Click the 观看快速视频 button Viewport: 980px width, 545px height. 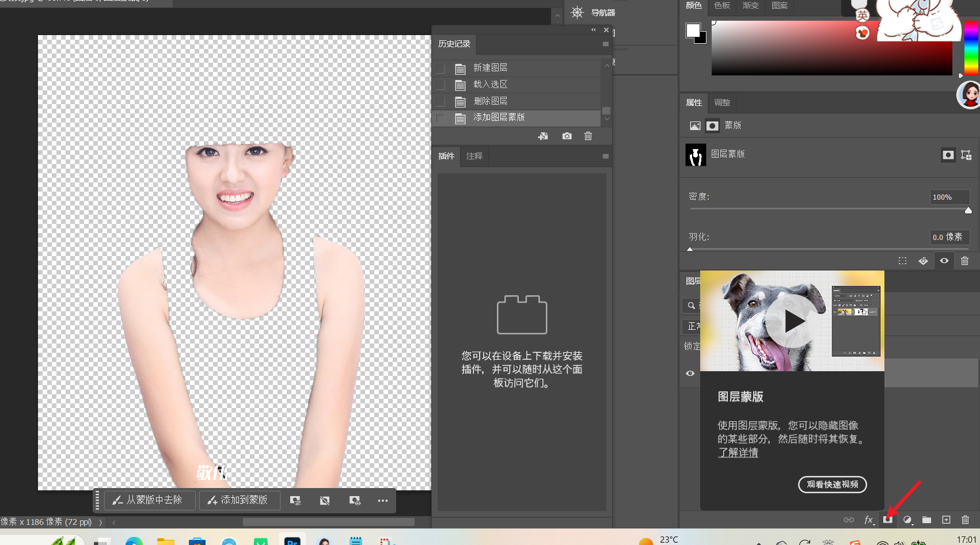(832, 485)
